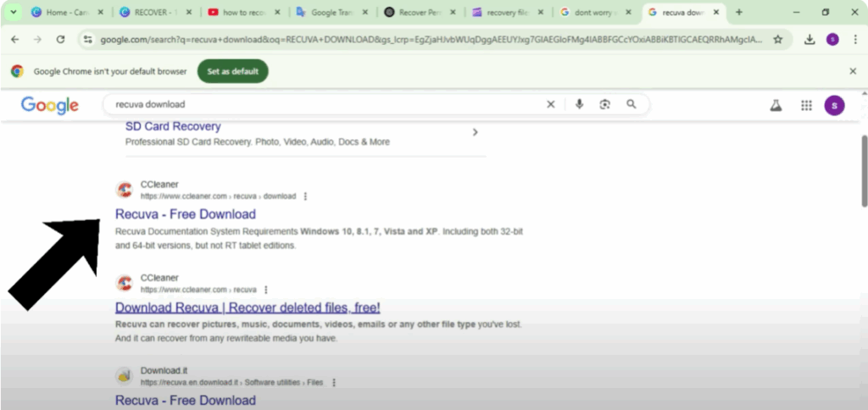This screenshot has width=868, height=410.
Task: Start voice search with microphone
Action: 579,104
